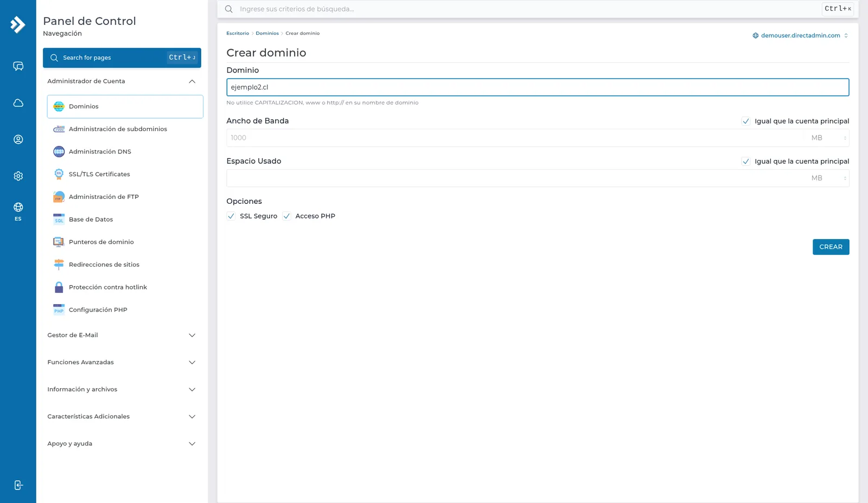Expand the Gestor de E-Mail section
Image resolution: width=868 pixels, height=503 pixels.
click(x=122, y=335)
